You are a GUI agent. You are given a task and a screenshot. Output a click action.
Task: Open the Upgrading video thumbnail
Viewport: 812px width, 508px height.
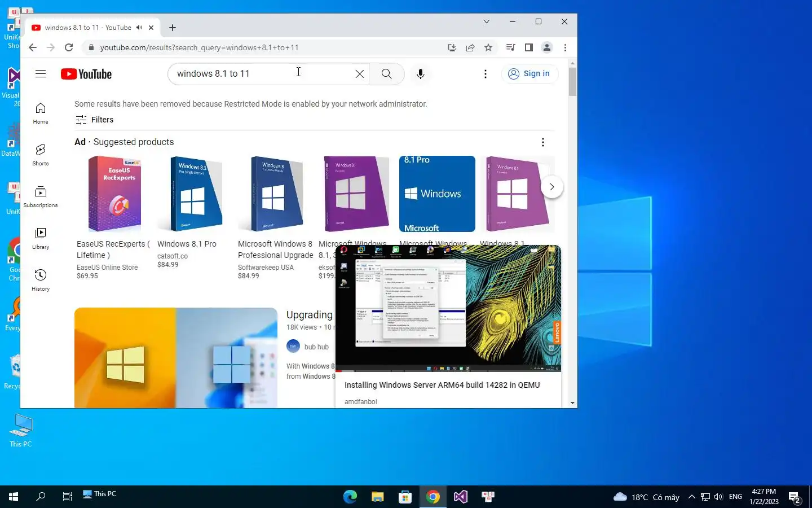(x=176, y=358)
